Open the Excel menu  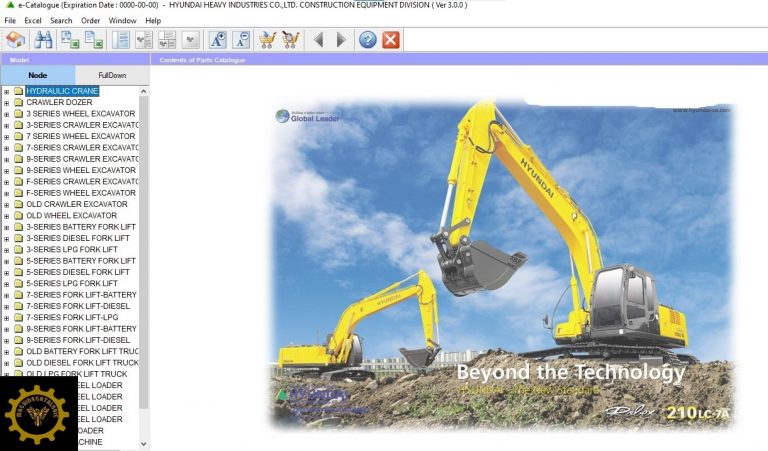pos(33,20)
